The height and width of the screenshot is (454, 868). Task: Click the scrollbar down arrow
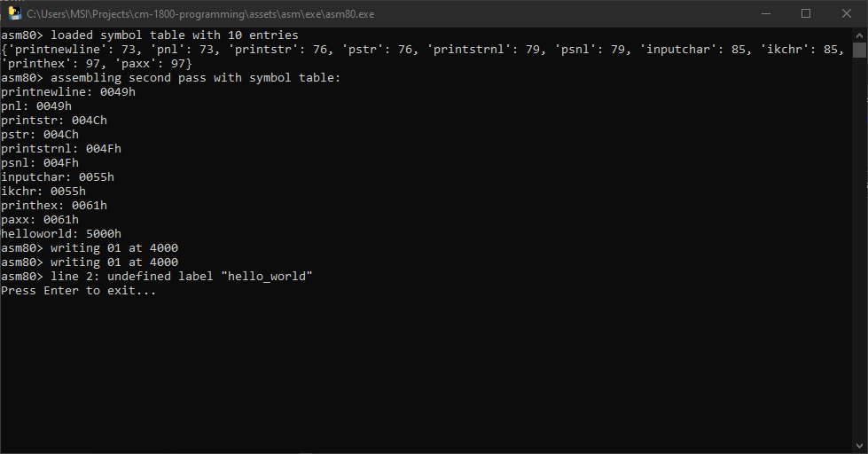(x=859, y=446)
